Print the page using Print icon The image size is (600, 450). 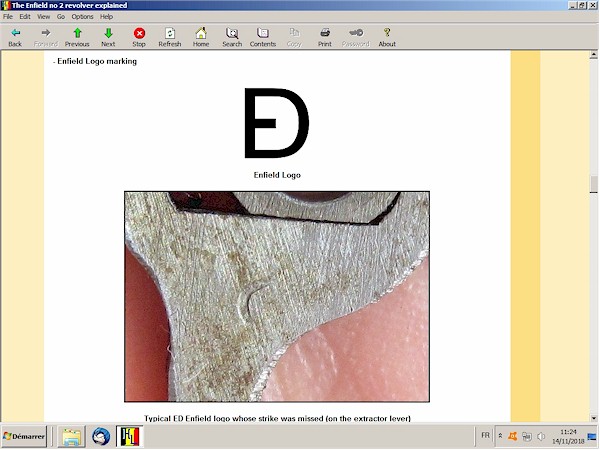tap(325, 33)
